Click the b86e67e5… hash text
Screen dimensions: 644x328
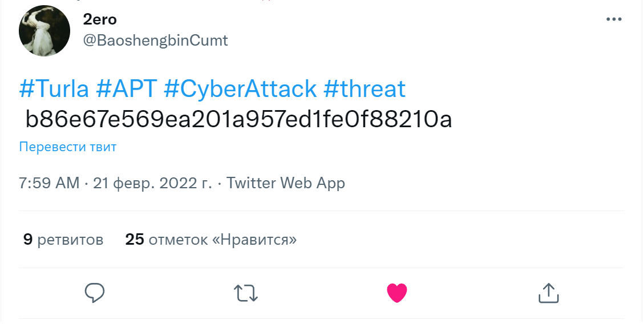pos(238,119)
